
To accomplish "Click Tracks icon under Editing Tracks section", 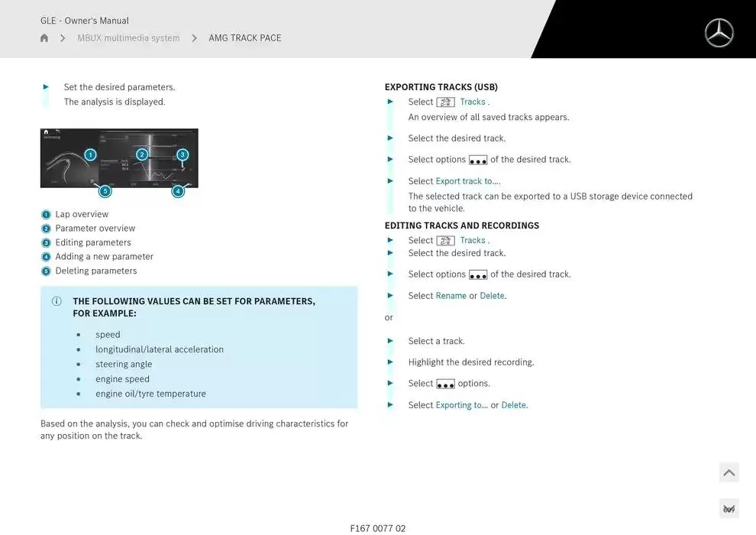I will (446, 241).
